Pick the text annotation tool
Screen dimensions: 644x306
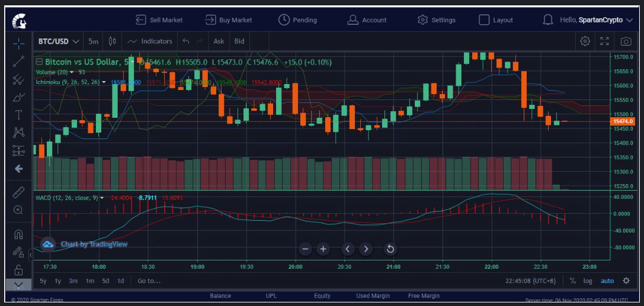(18, 115)
